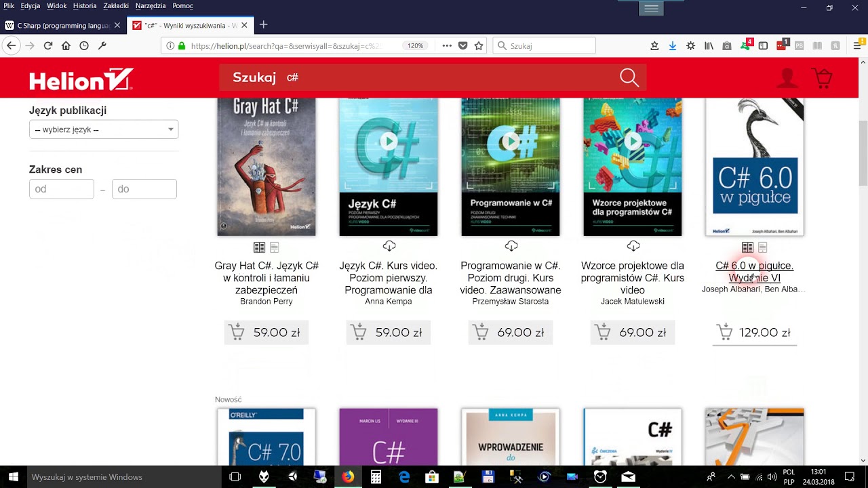This screenshot has height=488, width=868.
Task: Bookmark this page with star icon
Action: [x=479, y=45]
